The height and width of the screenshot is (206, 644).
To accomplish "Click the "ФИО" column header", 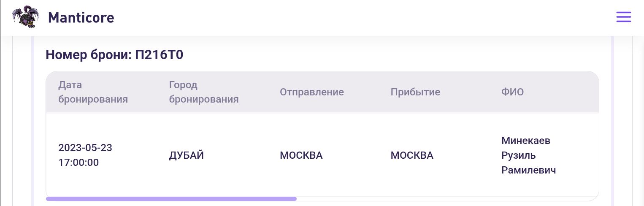I will pos(512,92).
